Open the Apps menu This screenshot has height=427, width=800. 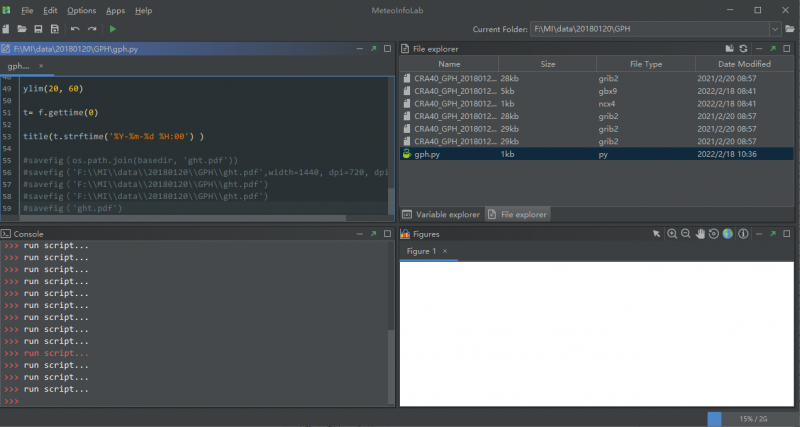coord(115,10)
